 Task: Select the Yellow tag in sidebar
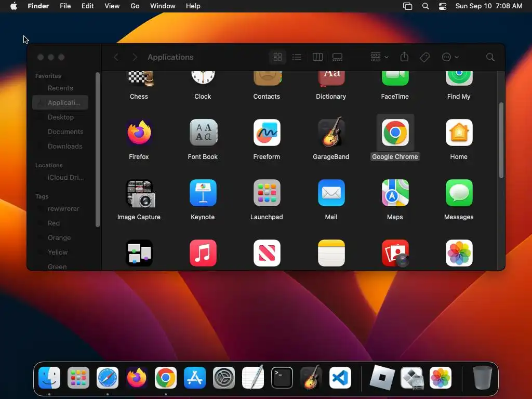tap(60, 252)
